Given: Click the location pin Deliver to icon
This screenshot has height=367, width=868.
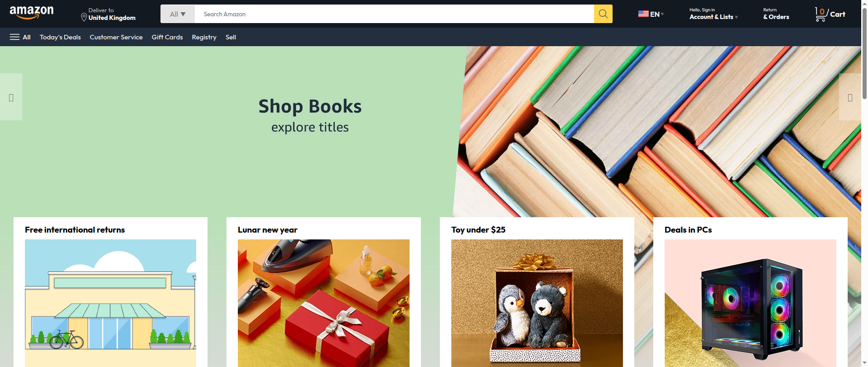Looking at the screenshot, I should 84,17.
